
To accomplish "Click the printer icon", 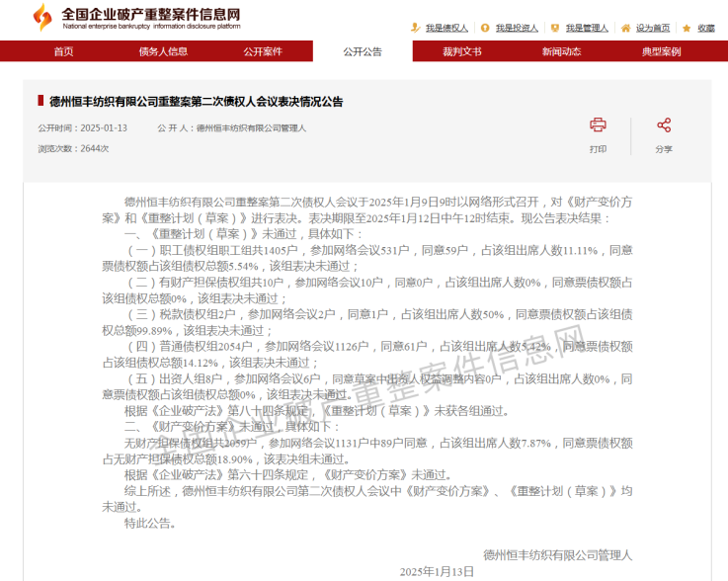I will [x=598, y=124].
